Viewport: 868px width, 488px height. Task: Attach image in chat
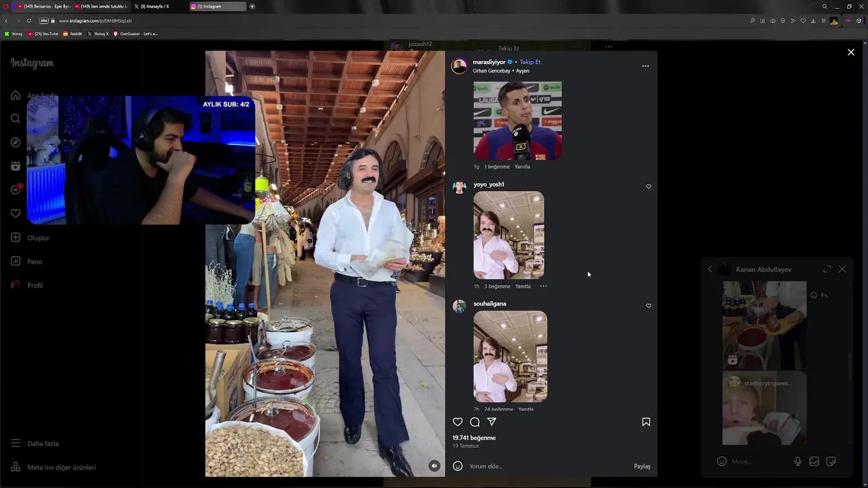pos(814,462)
